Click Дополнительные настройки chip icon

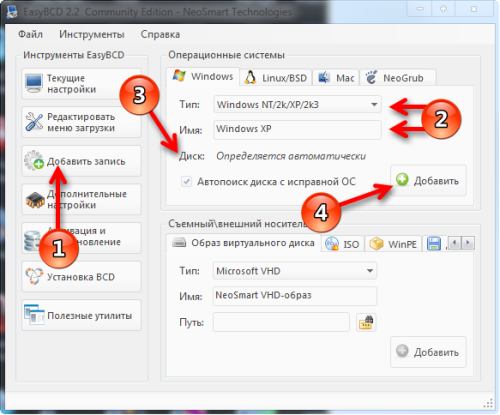(35, 200)
